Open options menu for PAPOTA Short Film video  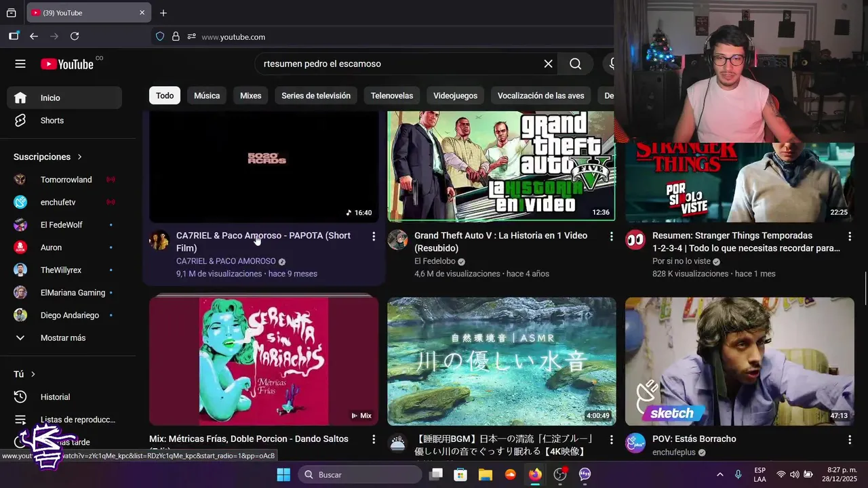(x=373, y=236)
